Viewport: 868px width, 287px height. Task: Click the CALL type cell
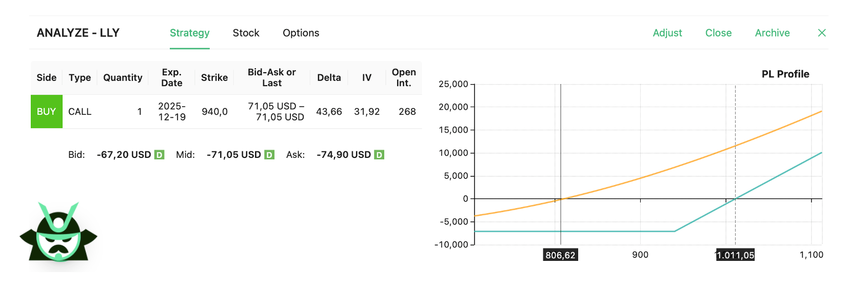click(x=80, y=112)
